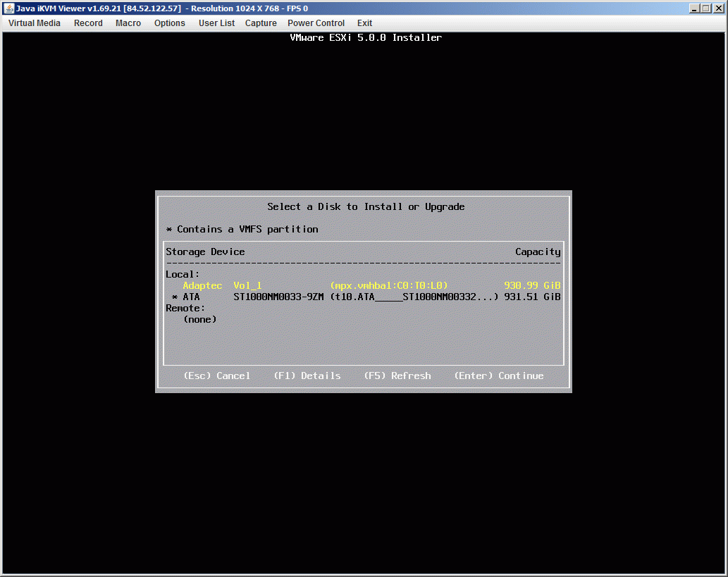Click the (Enter) Continue option

click(x=499, y=376)
